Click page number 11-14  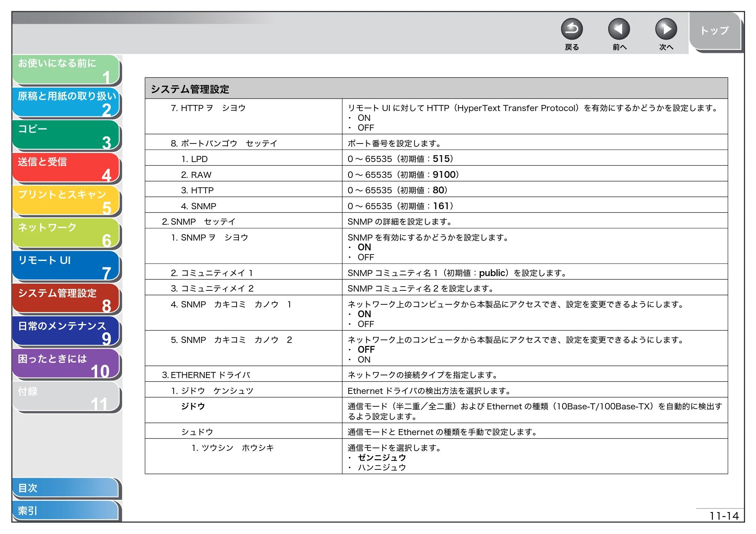[x=724, y=516]
